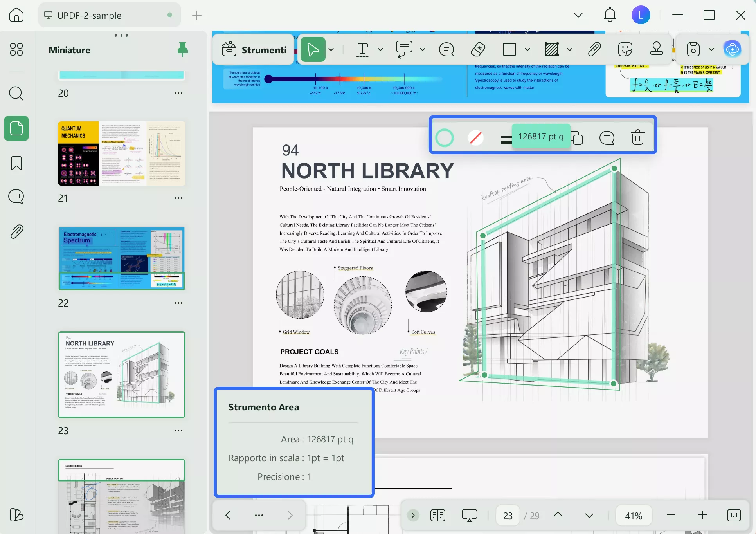Open the UPDF AI assistant icon
Image resolution: width=756 pixels, height=534 pixels.
click(732, 49)
